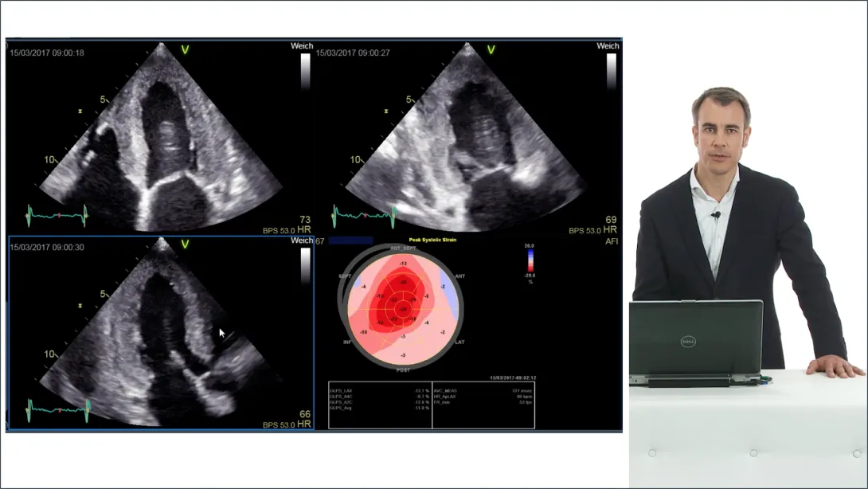Click the analysis timestamp 15/03/2017-09:02:12

point(513,378)
